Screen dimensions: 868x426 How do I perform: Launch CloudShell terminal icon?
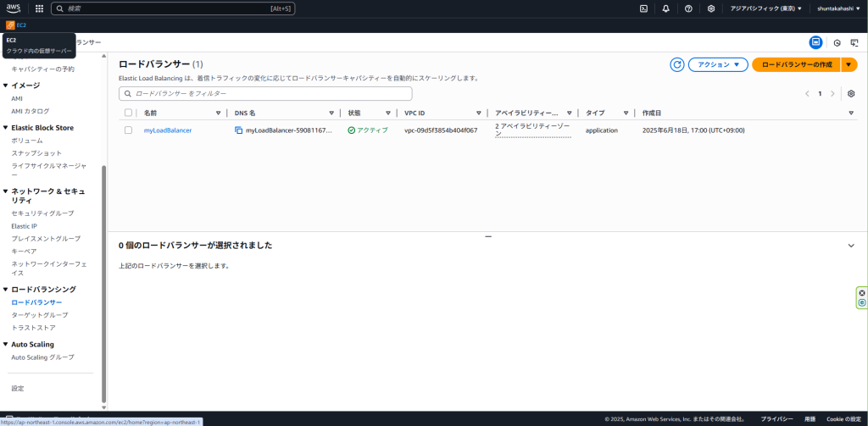(644, 8)
